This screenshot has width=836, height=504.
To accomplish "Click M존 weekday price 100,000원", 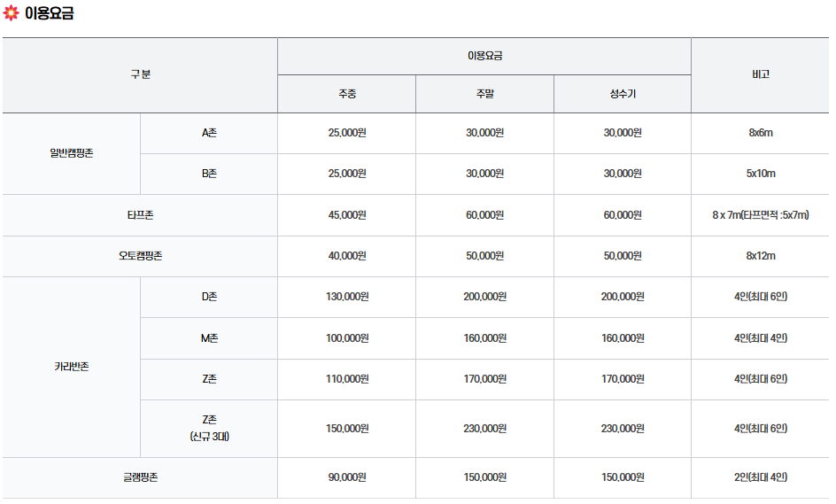I will 347,338.
